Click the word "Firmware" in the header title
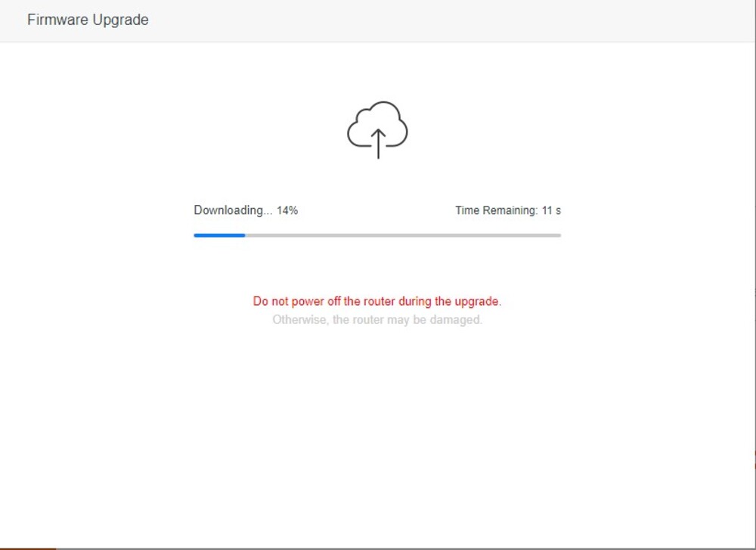This screenshot has width=756, height=550. tap(57, 20)
